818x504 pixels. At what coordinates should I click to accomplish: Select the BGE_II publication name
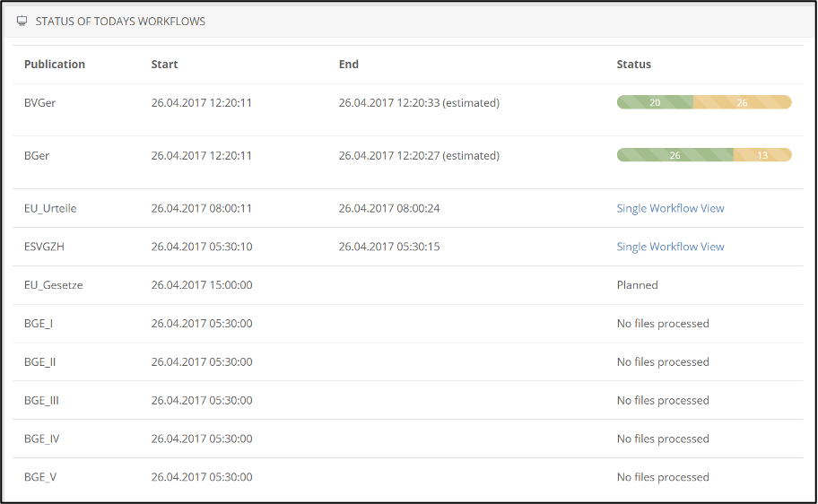click(39, 362)
